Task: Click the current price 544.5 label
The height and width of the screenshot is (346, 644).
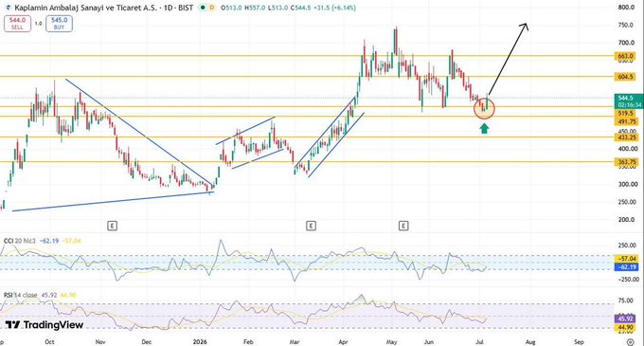Action: coord(629,101)
